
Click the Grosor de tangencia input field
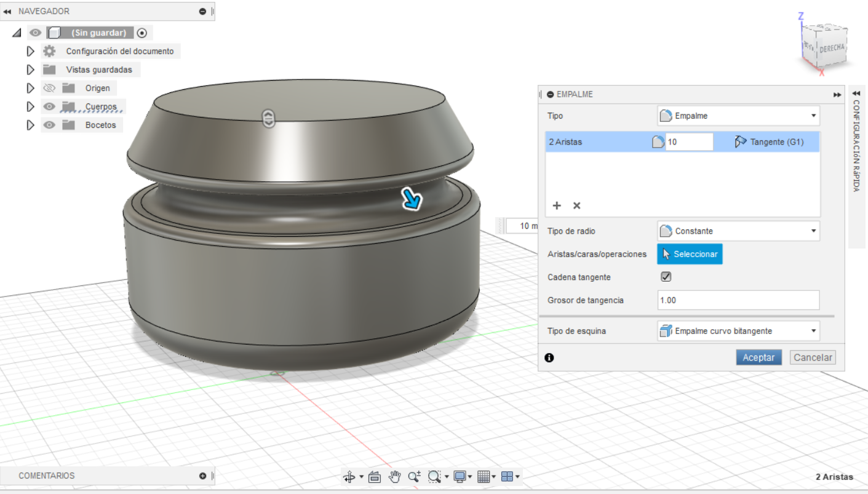[x=738, y=300]
